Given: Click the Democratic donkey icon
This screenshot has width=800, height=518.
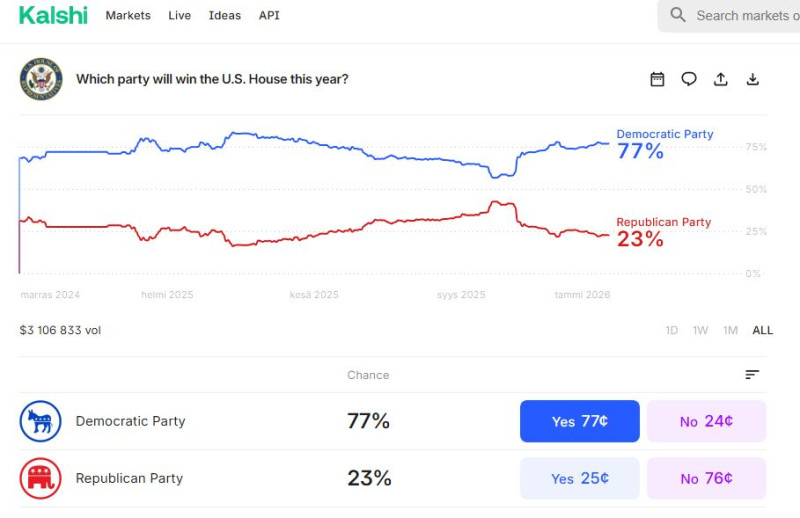Looking at the screenshot, I should pyautogui.click(x=41, y=421).
